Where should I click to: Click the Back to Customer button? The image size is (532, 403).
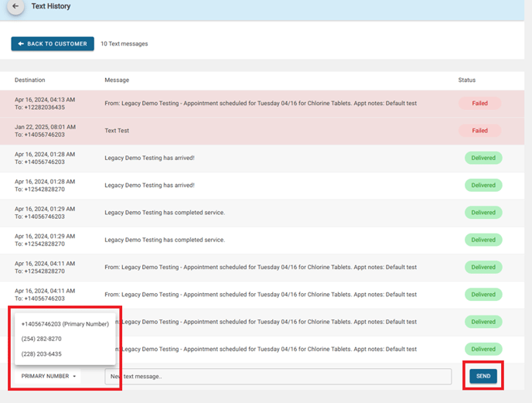point(53,44)
